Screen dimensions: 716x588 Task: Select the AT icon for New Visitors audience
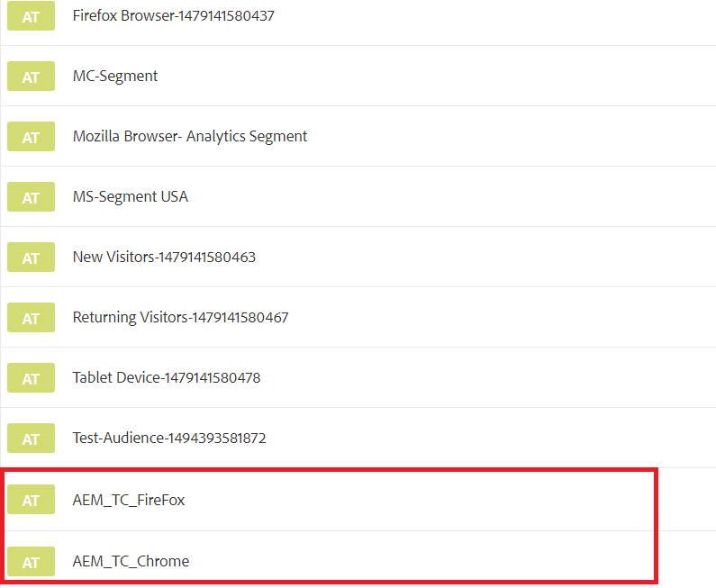[x=31, y=258]
